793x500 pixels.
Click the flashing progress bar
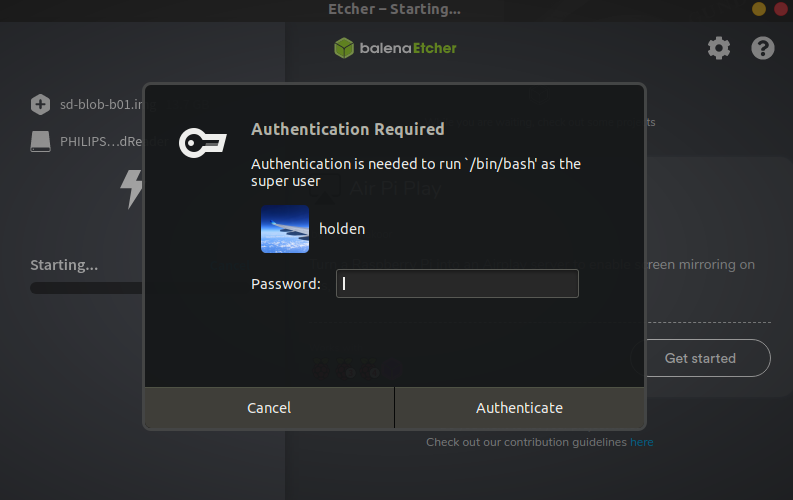(x=86, y=288)
